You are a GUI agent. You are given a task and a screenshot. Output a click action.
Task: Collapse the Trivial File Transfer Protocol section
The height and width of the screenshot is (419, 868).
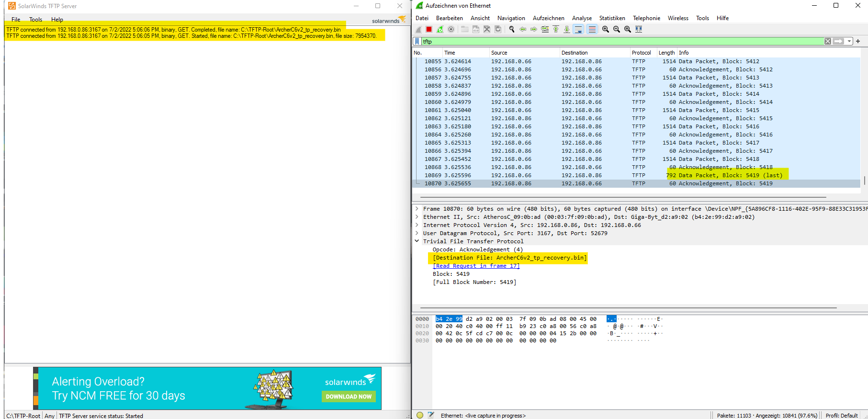point(417,241)
